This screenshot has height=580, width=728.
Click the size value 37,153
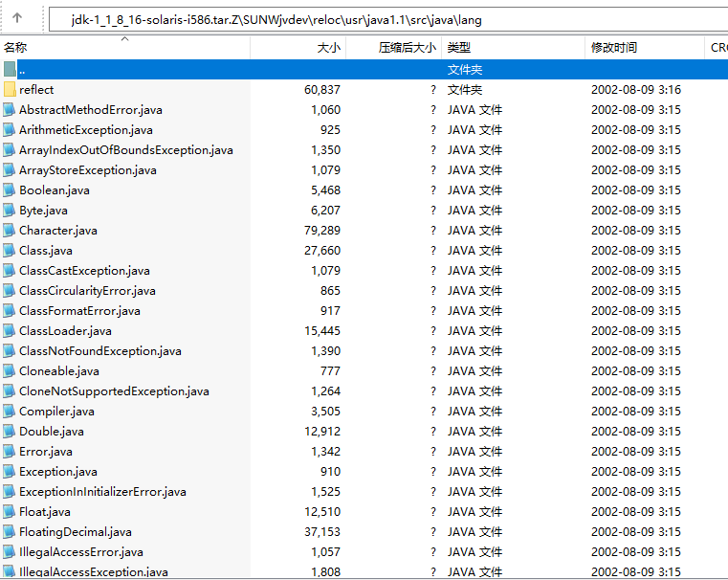(322, 532)
